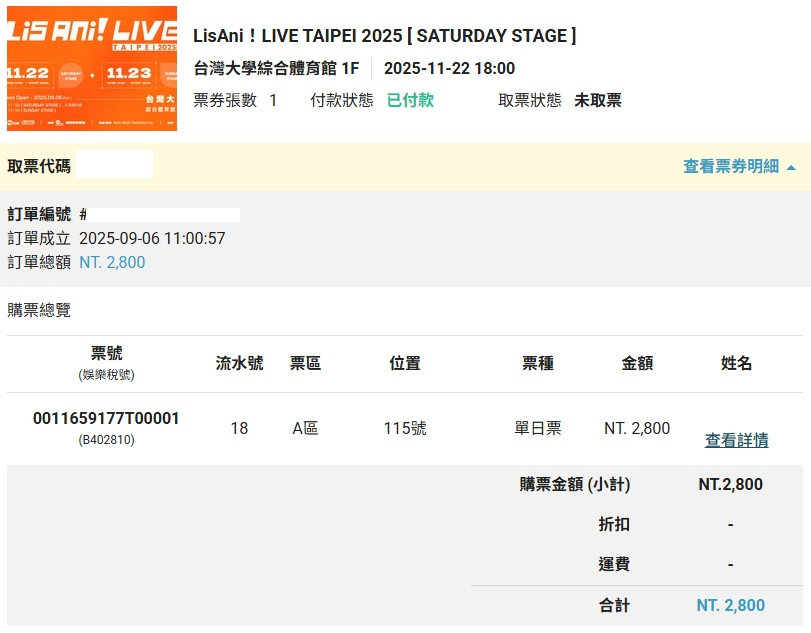Click the order total NT. 2,800 value
Image resolution: width=811 pixels, height=633 pixels.
(x=112, y=262)
